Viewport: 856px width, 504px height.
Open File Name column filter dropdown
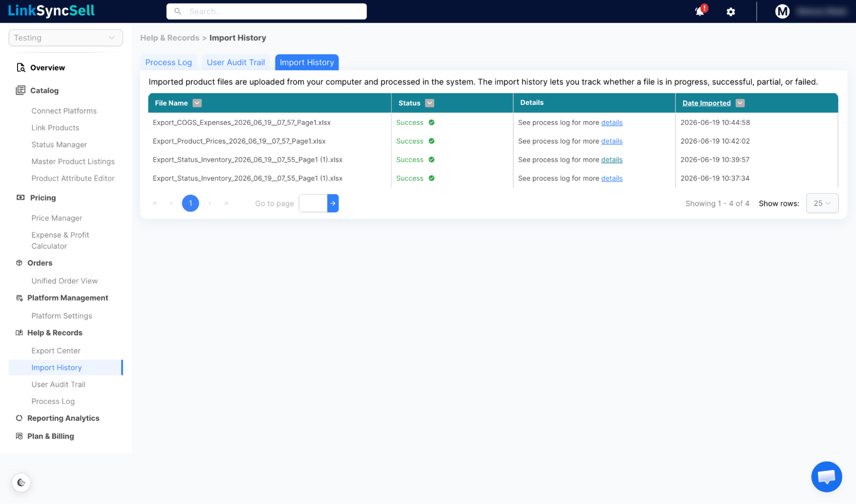[x=197, y=103]
